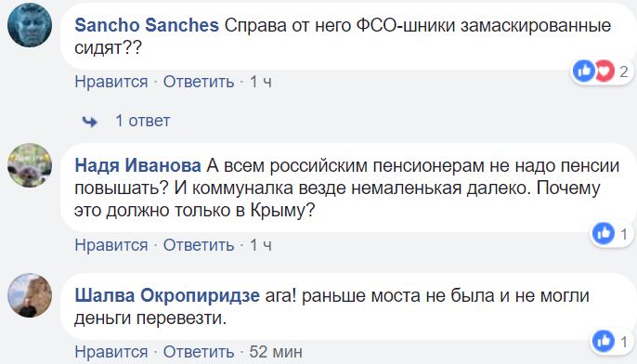The image size is (637, 364).
Task: Expand the '1 ответ' reply thread
Action: (143, 121)
